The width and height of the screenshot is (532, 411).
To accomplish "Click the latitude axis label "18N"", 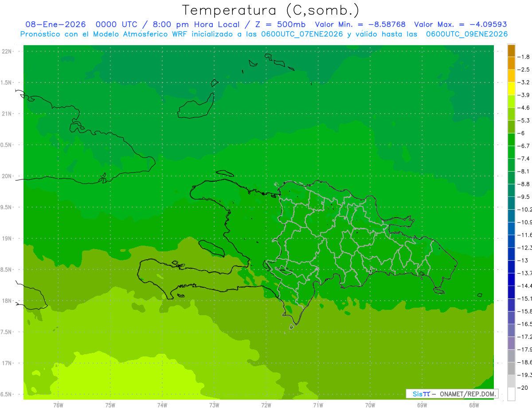I will coord(7,301).
